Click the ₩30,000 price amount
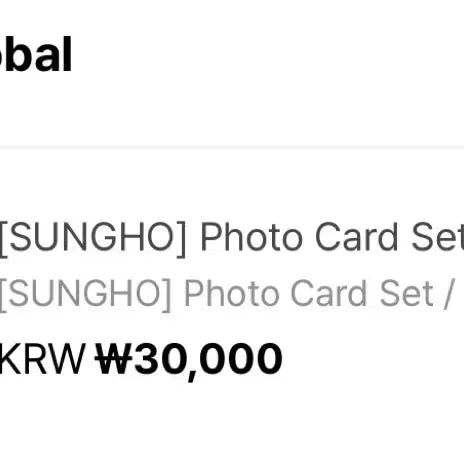 (x=189, y=360)
